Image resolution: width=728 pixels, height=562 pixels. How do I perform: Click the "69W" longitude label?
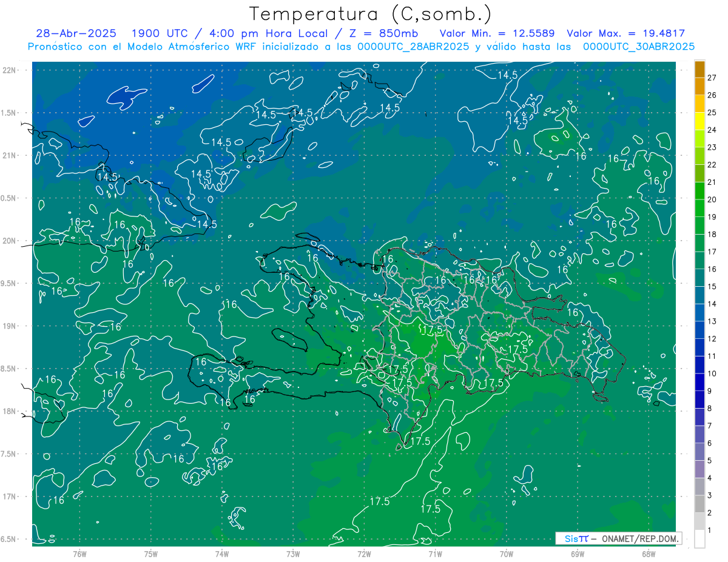tap(577, 554)
